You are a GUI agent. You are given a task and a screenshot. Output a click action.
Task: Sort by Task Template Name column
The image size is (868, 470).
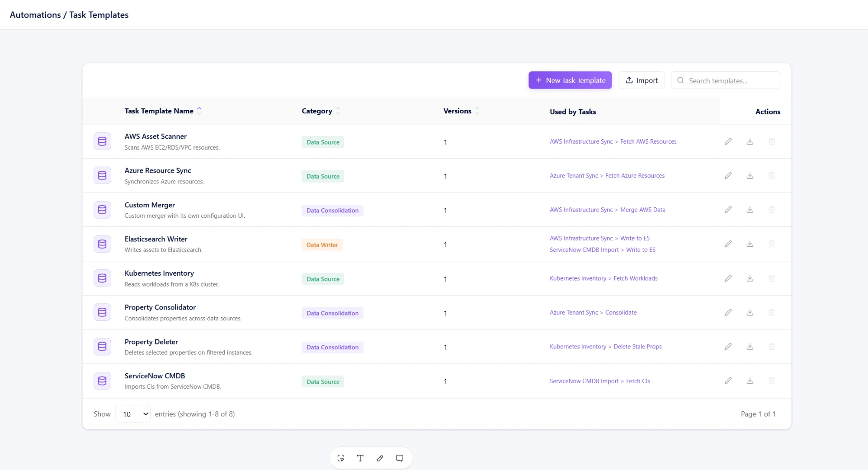tap(163, 111)
